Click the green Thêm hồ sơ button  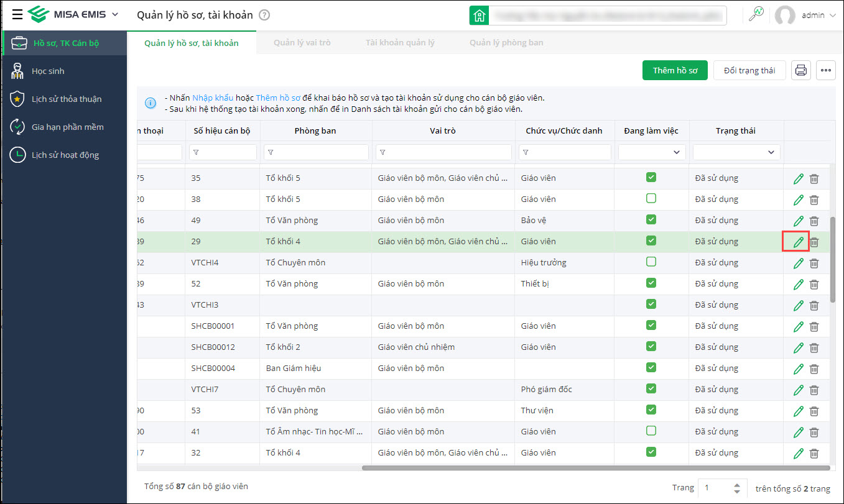(675, 70)
